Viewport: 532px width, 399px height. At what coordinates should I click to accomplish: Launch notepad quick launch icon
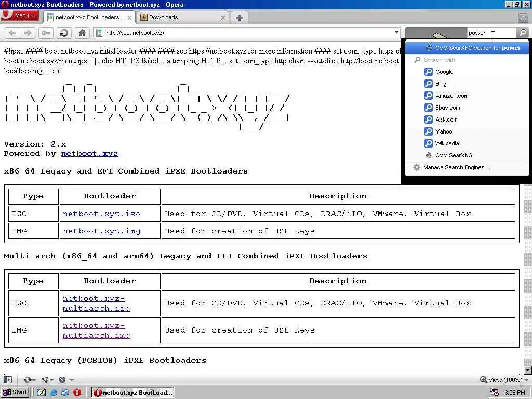(x=42, y=393)
